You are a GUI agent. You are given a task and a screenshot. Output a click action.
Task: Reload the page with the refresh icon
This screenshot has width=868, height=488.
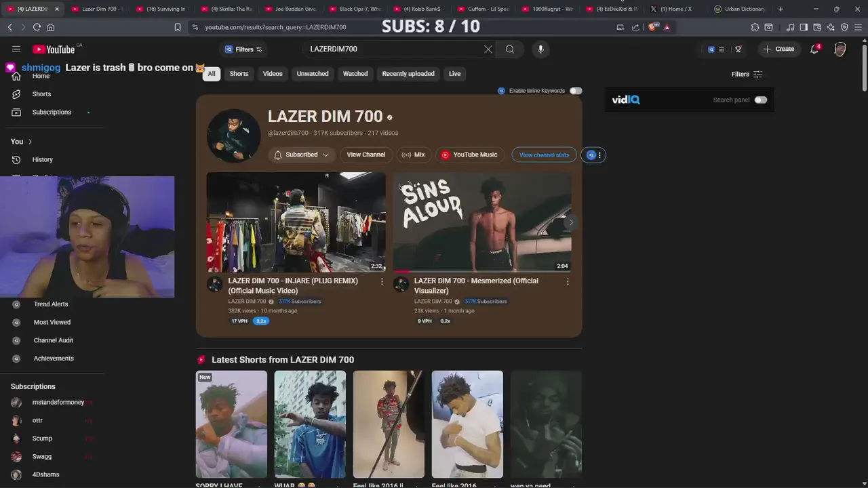[37, 27]
